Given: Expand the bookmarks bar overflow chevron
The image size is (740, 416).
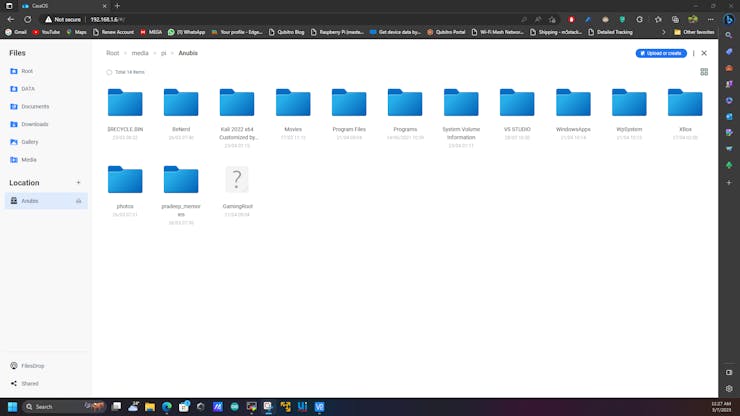Looking at the screenshot, I should pos(663,32).
